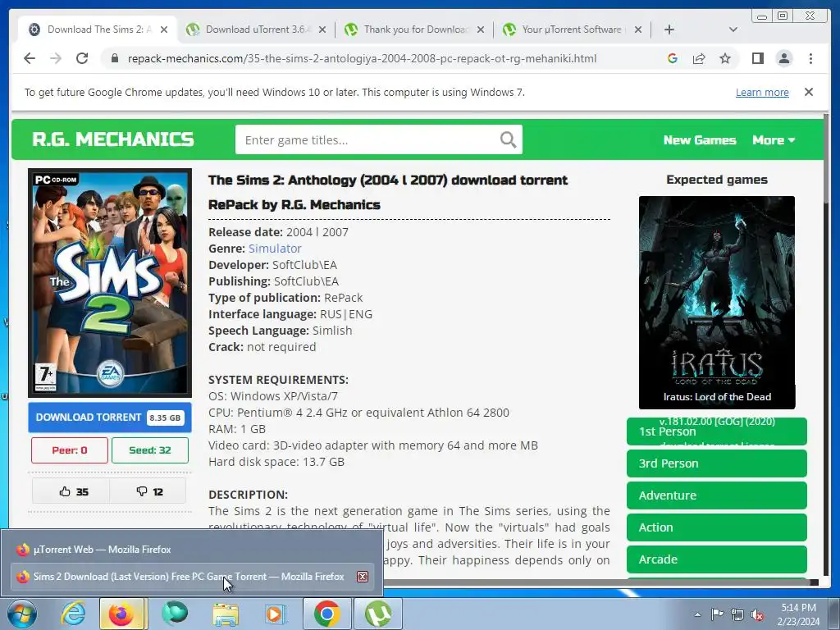Image resolution: width=840 pixels, height=630 pixels.
Task: Close the 'Thank you for Download' tab
Action: coord(481,30)
